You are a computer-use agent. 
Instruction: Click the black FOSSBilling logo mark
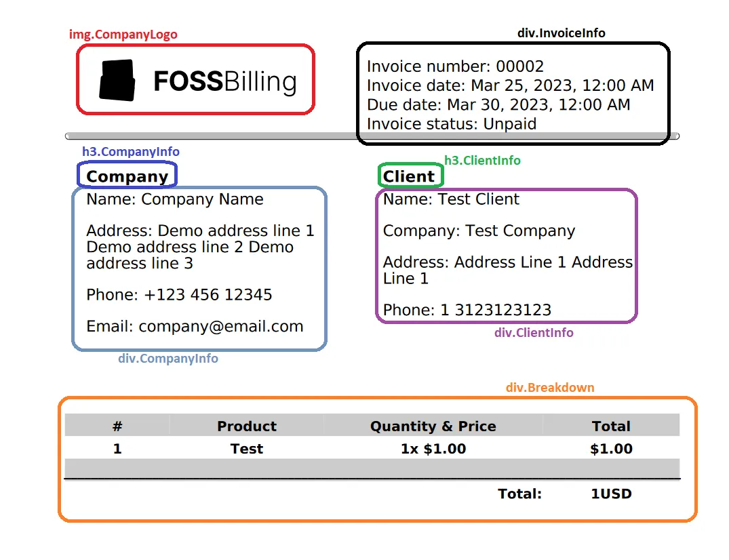(117, 80)
